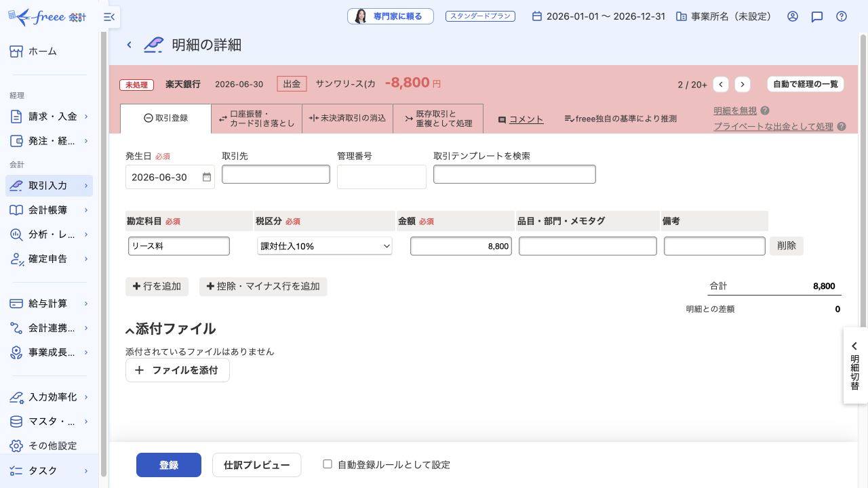This screenshot has height=488, width=868.
Task: Switch to 口座振替・カード引き落とし tab
Action: (x=256, y=118)
